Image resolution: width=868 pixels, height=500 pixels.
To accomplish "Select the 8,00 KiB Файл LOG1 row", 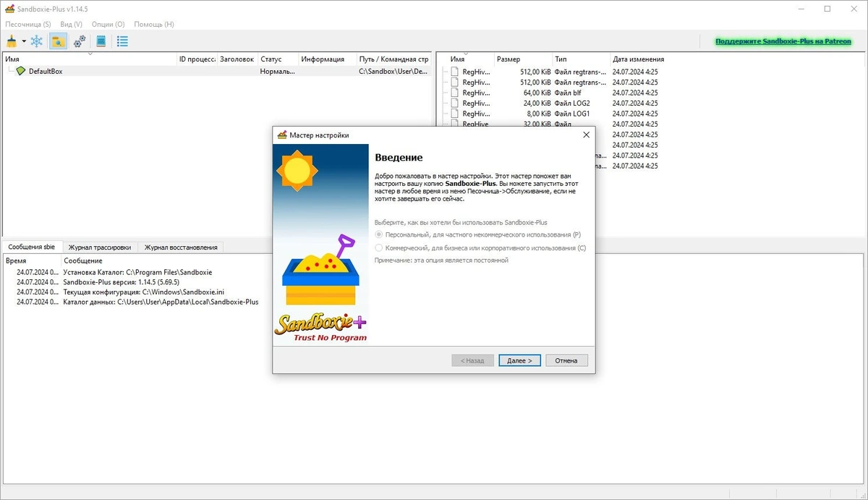I will [x=553, y=114].
